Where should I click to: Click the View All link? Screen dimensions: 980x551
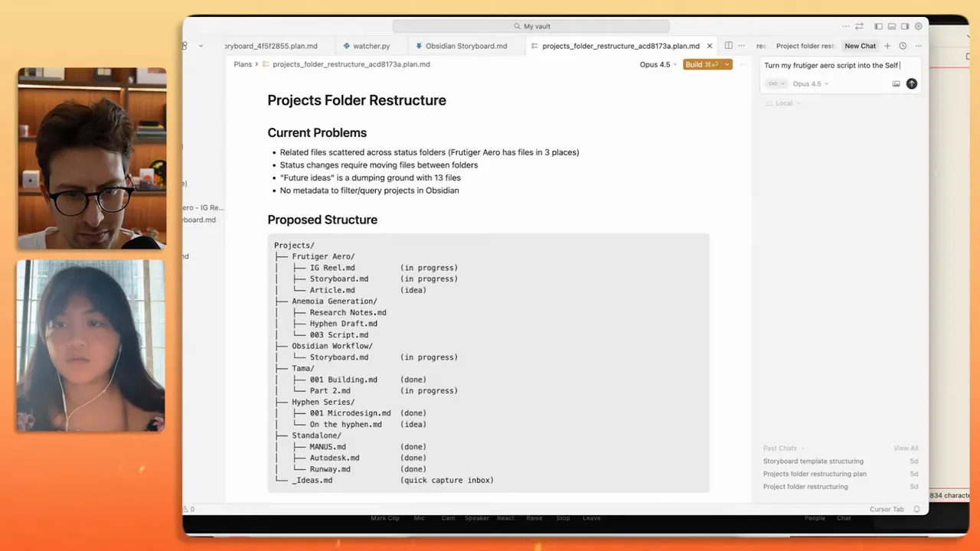pyautogui.click(x=906, y=448)
